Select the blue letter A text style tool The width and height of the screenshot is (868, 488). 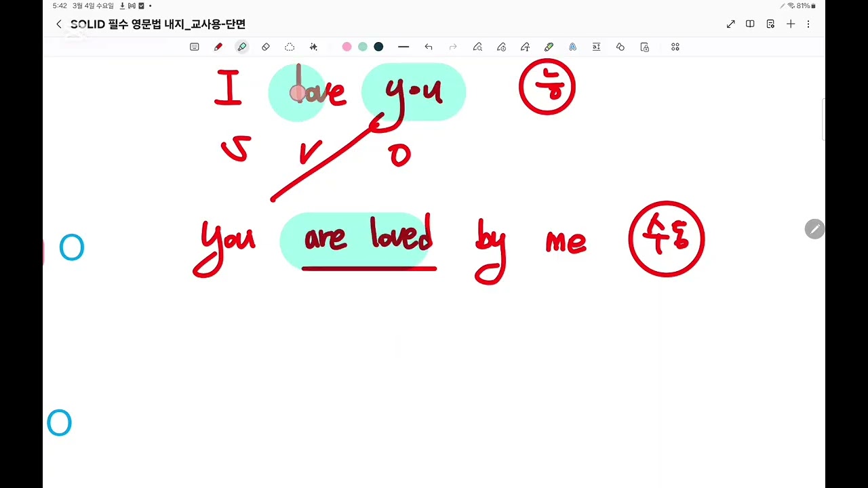(572, 47)
